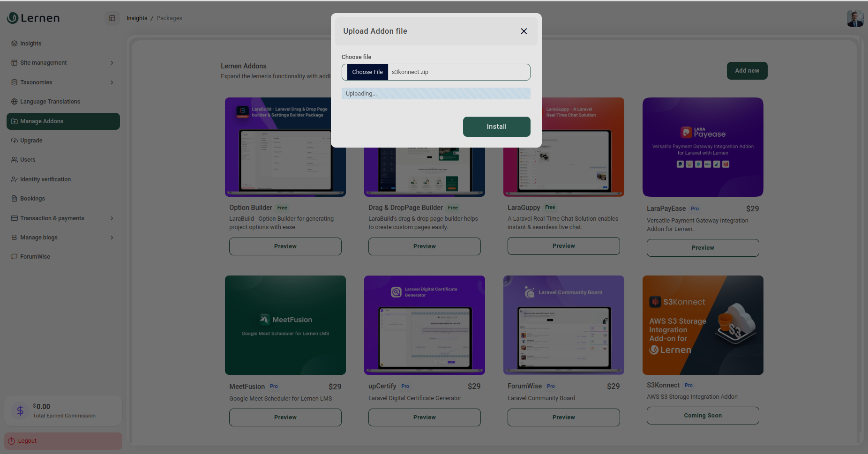Click the Identity verification icon
Viewport: 868px width, 454px height.
tap(15, 179)
